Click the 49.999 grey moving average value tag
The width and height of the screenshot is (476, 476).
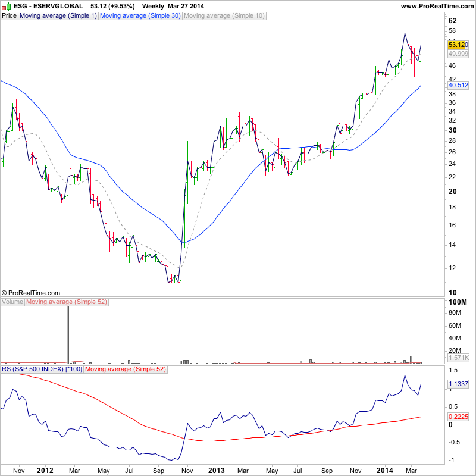[458, 54]
